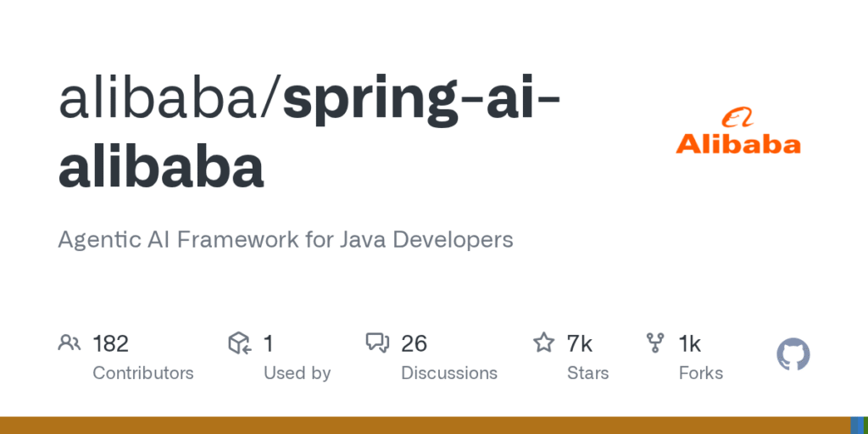Click the star icon
868x434 pixels.
click(542, 342)
